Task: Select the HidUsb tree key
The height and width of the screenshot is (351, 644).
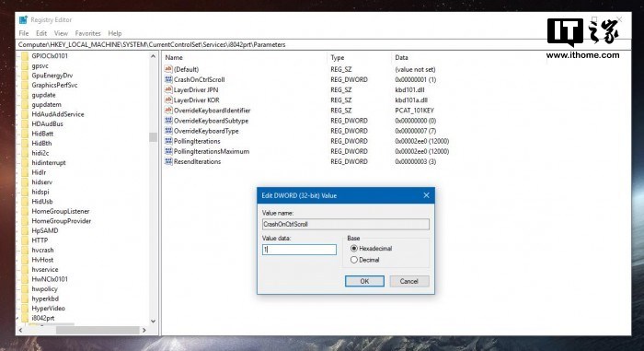Action: point(42,202)
